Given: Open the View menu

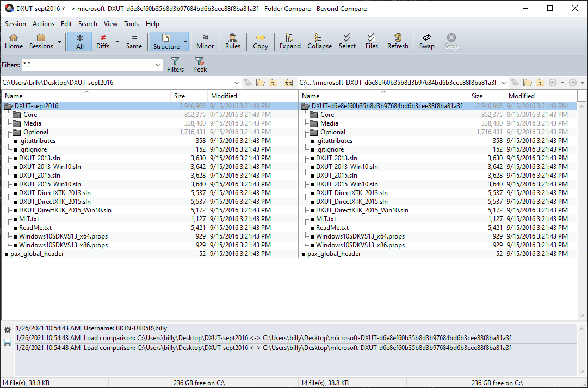Looking at the screenshot, I should point(110,23).
